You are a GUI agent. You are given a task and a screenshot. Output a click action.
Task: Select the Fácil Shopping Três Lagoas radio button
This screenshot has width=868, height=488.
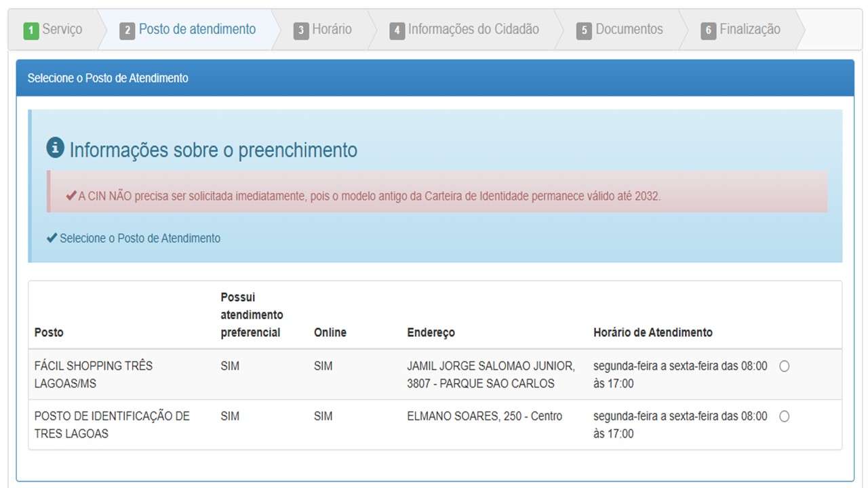(784, 366)
